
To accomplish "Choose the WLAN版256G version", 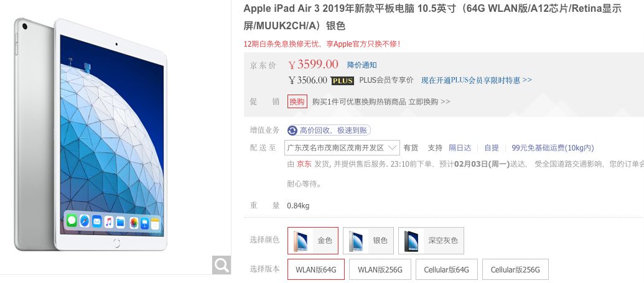I will 380,269.
